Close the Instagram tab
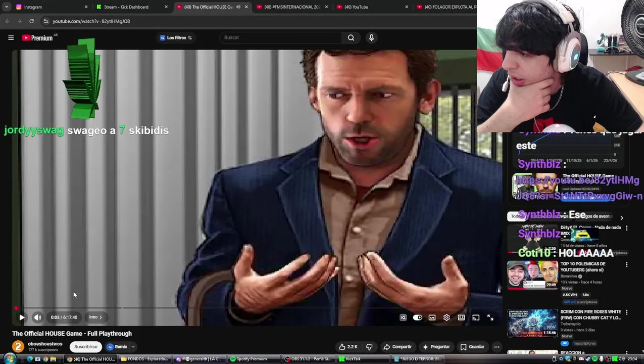Viewport: 644px width, 364px height. 86,7
